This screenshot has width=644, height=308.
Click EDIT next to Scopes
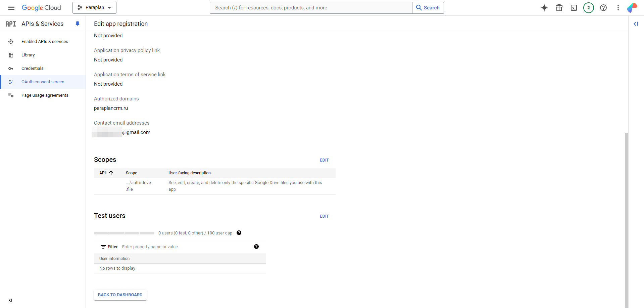click(x=324, y=160)
